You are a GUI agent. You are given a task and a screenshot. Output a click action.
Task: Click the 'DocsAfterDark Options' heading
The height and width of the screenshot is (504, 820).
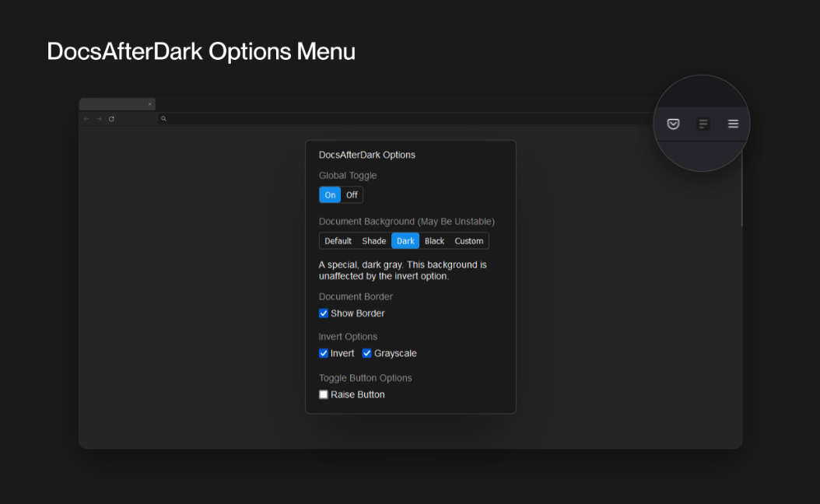[x=367, y=155]
